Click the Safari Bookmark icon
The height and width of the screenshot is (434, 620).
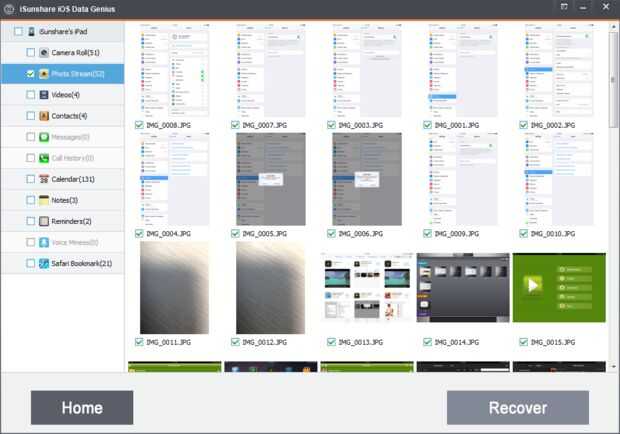coord(44,263)
